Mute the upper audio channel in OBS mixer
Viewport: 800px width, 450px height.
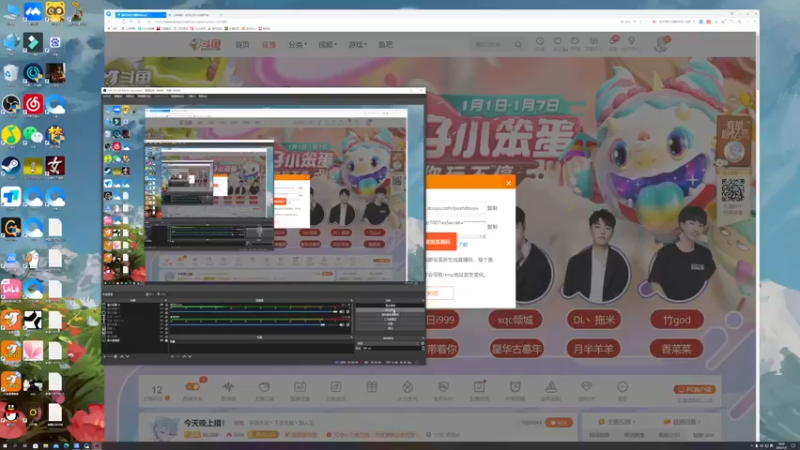point(342,311)
